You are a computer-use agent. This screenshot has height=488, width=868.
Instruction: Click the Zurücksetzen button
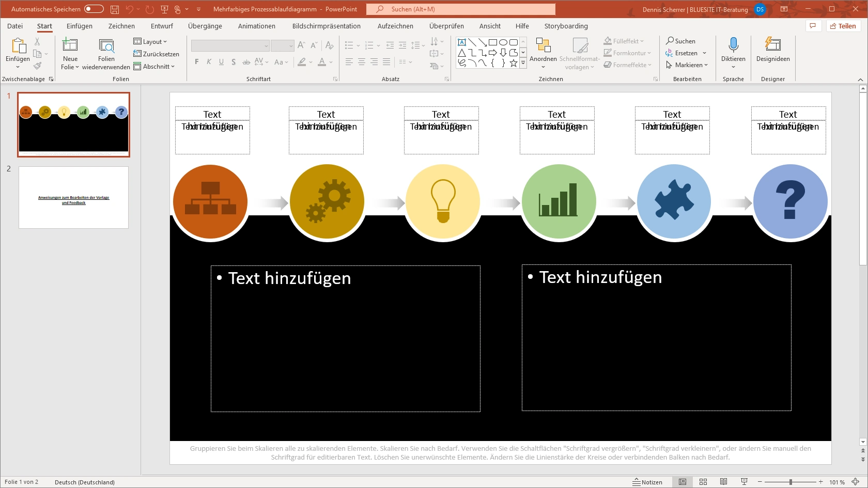tap(156, 54)
